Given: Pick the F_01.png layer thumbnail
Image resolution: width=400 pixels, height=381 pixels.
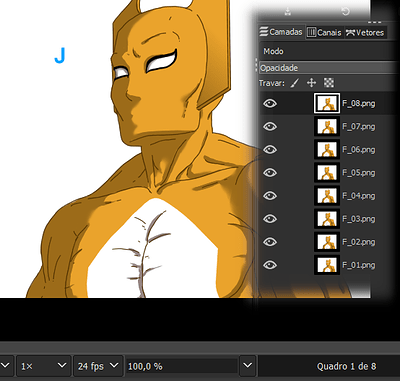Looking at the screenshot, I should (x=327, y=265).
